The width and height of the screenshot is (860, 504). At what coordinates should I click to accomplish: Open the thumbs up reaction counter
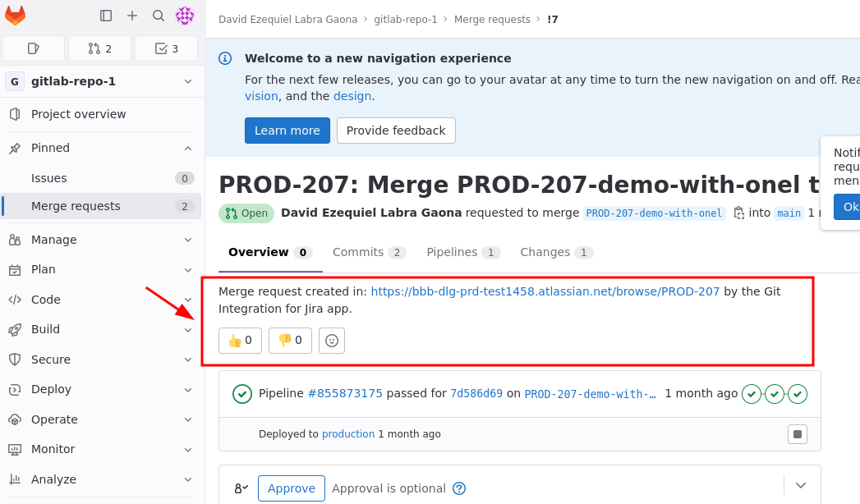pyautogui.click(x=239, y=340)
